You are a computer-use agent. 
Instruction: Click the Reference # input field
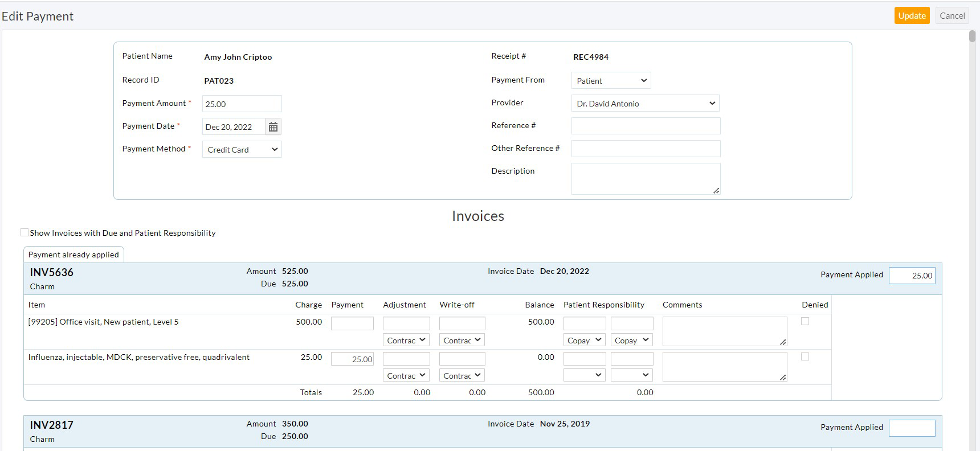(646, 126)
